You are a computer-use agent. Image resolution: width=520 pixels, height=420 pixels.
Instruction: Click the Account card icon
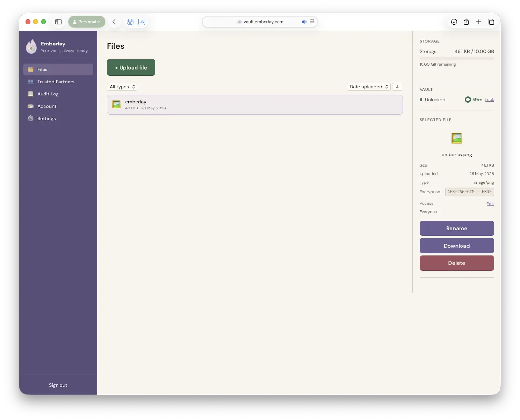[31, 106]
